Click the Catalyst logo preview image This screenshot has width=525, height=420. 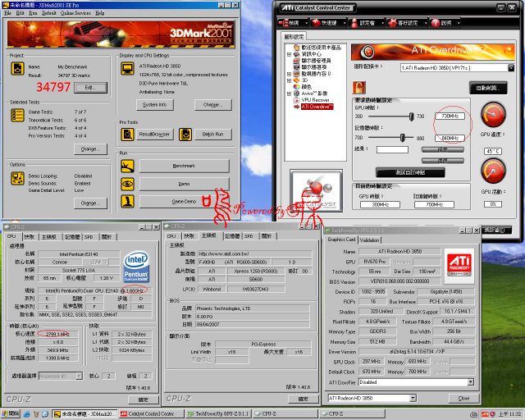(316, 190)
